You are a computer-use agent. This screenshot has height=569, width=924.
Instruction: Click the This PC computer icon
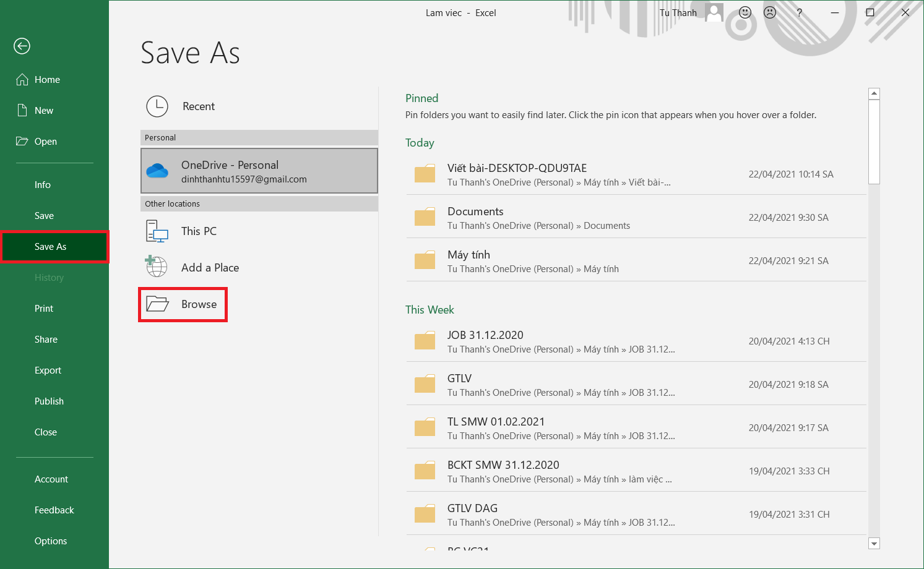click(x=157, y=231)
